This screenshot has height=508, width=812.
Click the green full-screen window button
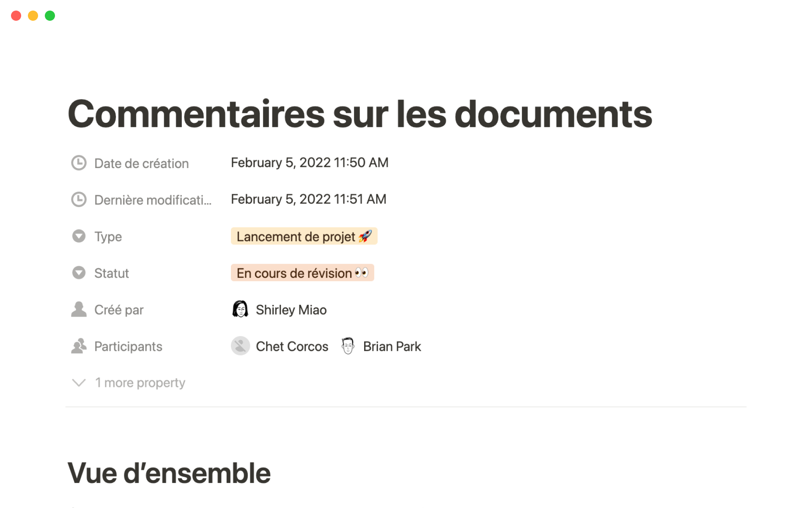[x=50, y=16]
